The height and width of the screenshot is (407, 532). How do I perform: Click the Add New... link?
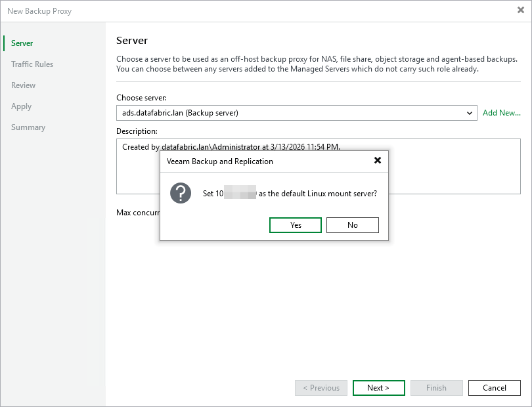tap(502, 113)
